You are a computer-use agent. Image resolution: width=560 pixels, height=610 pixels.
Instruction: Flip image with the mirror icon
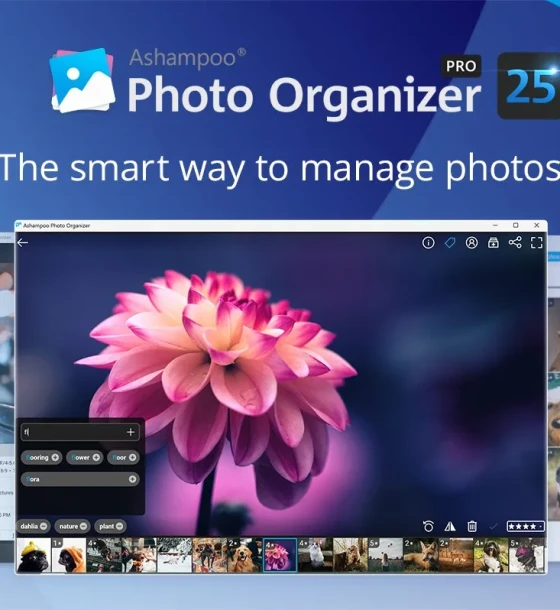[450, 526]
